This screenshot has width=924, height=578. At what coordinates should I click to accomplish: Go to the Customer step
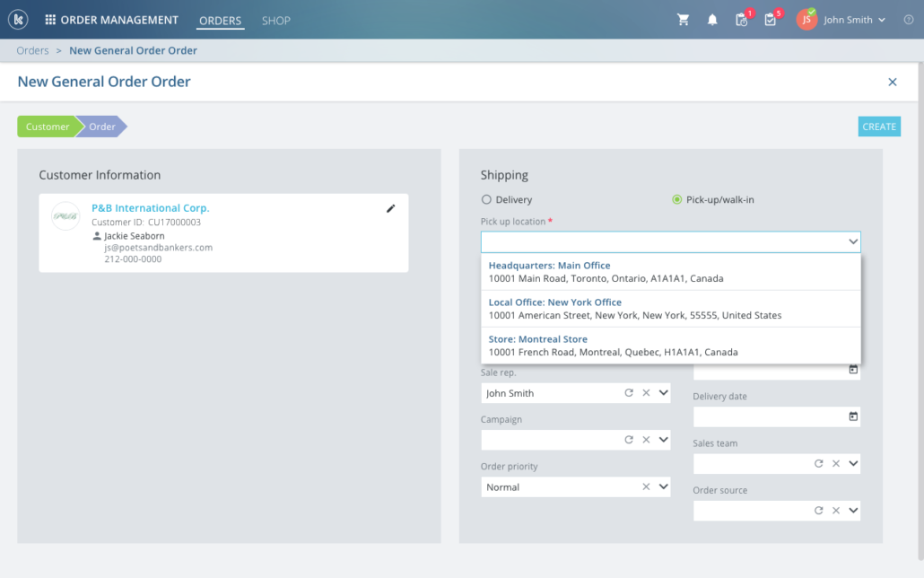[x=47, y=127]
